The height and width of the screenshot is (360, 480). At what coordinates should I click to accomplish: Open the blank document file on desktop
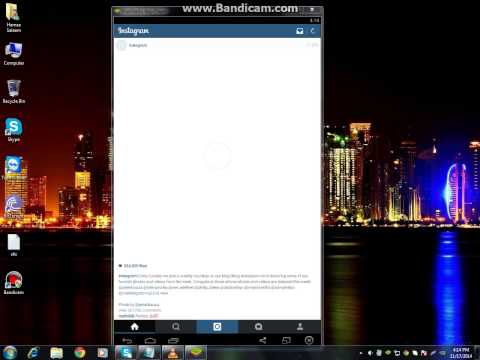14,245
